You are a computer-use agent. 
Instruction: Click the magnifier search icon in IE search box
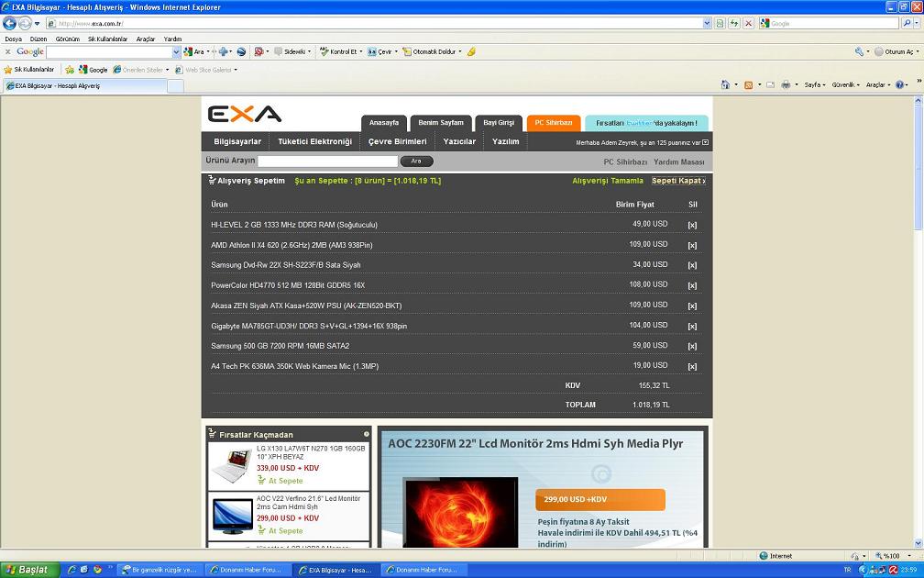coord(907,23)
